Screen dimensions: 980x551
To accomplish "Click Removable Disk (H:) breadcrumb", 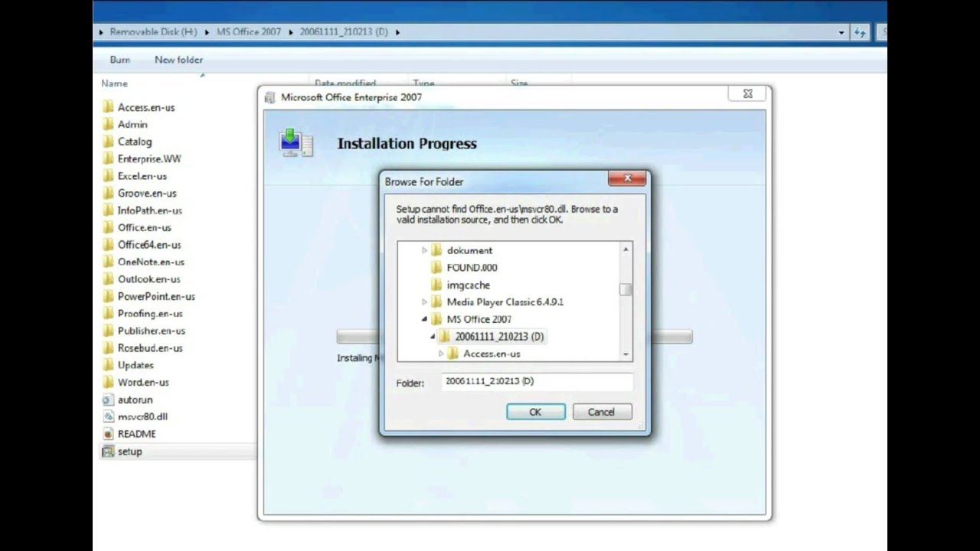I will [x=153, y=32].
